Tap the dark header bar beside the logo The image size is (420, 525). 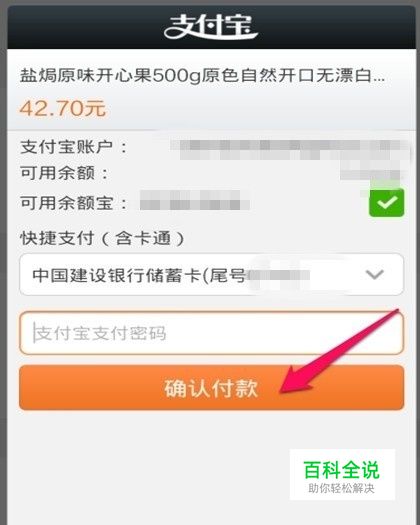84,28
